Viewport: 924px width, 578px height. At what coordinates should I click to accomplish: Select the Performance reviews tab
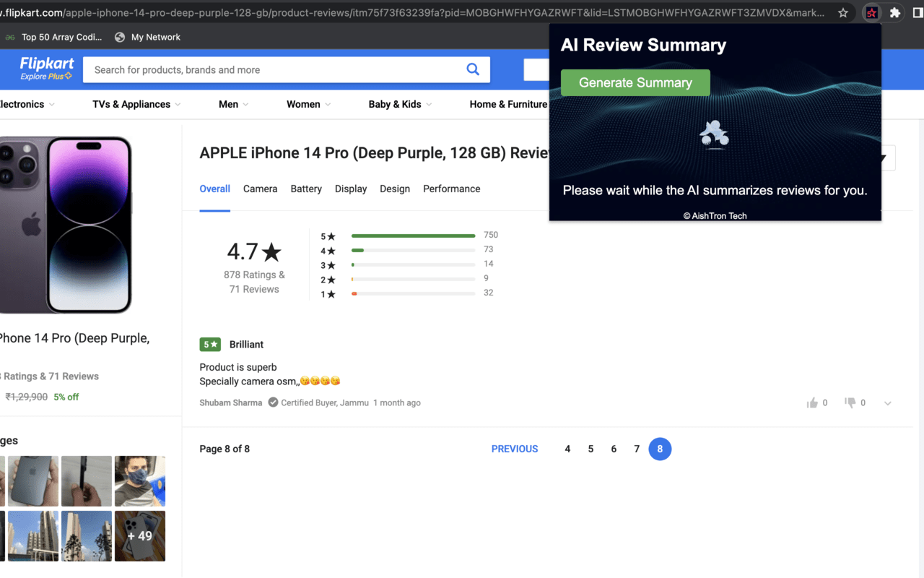coord(451,189)
